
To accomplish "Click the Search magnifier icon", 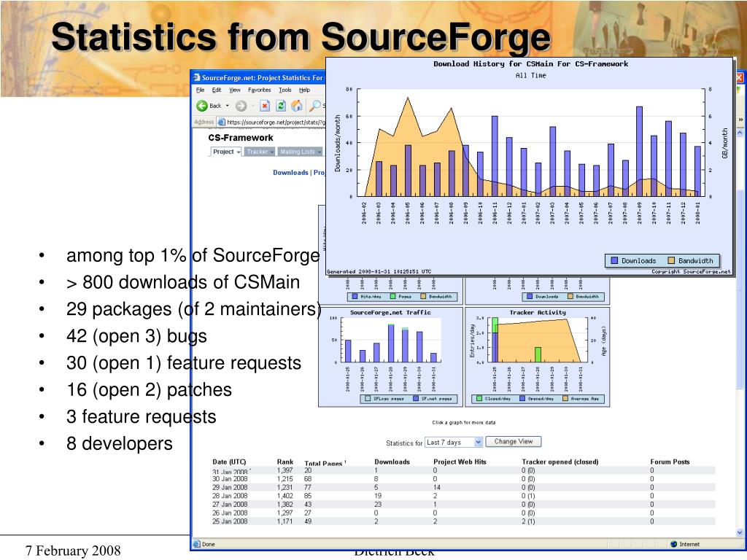I will 315,106.
